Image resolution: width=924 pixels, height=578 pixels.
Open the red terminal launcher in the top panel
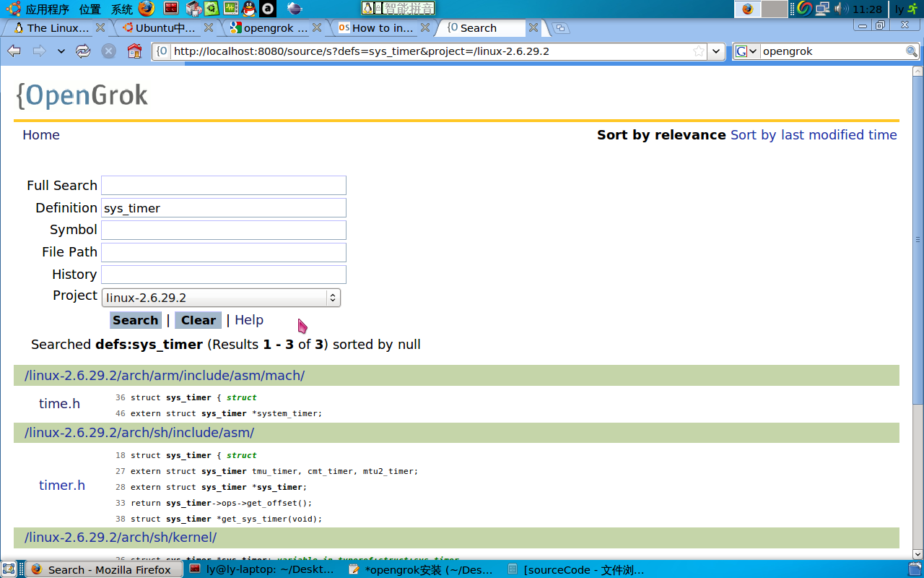point(171,9)
